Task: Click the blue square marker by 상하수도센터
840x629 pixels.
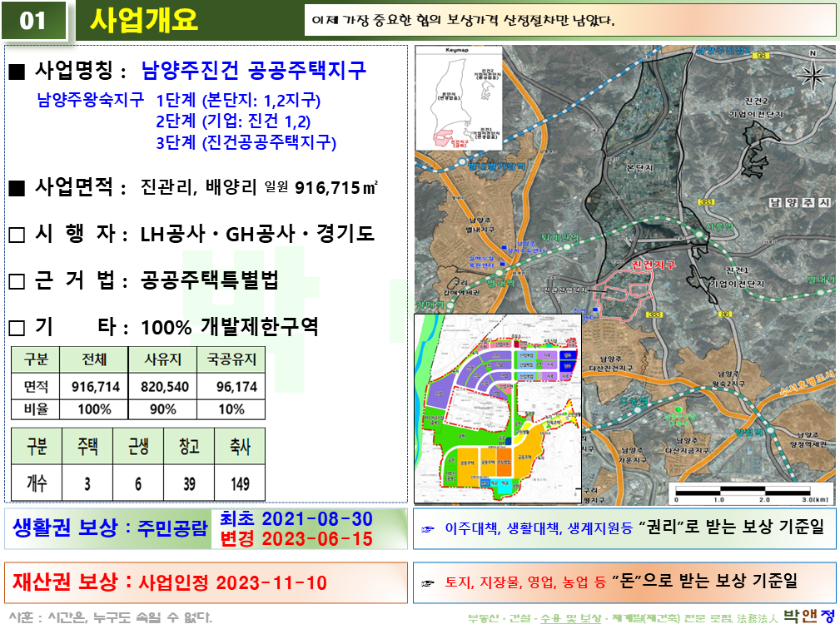Action: pyautogui.click(x=504, y=247)
